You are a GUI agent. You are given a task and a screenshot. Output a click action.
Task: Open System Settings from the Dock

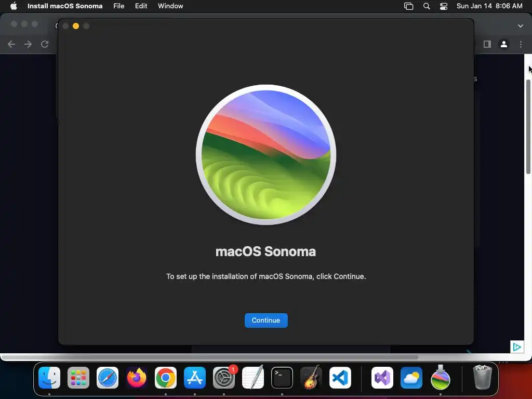[x=224, y=378]
